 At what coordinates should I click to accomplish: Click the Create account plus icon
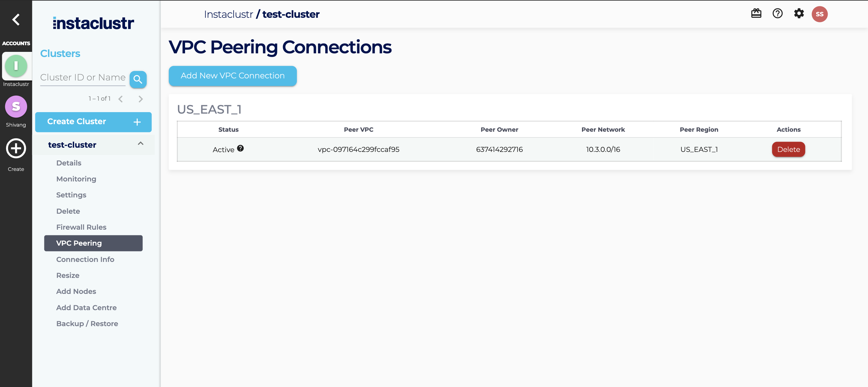pyautogui.click(x=16, y=148)
